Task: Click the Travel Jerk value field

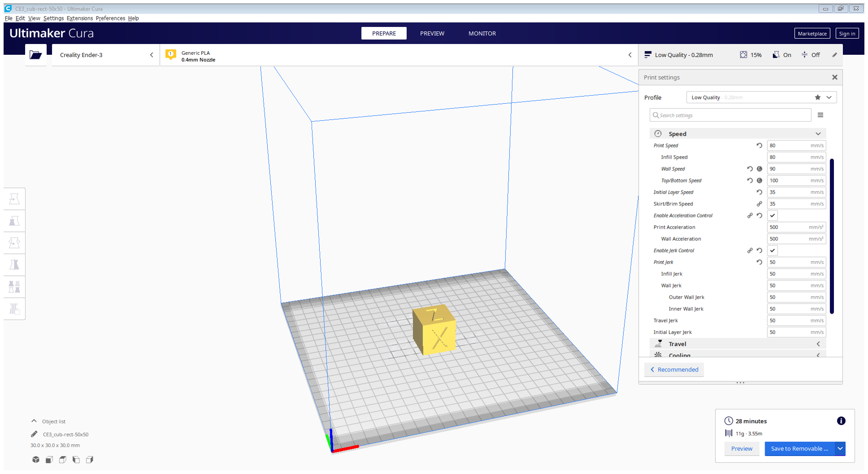Action: (797, 321)
